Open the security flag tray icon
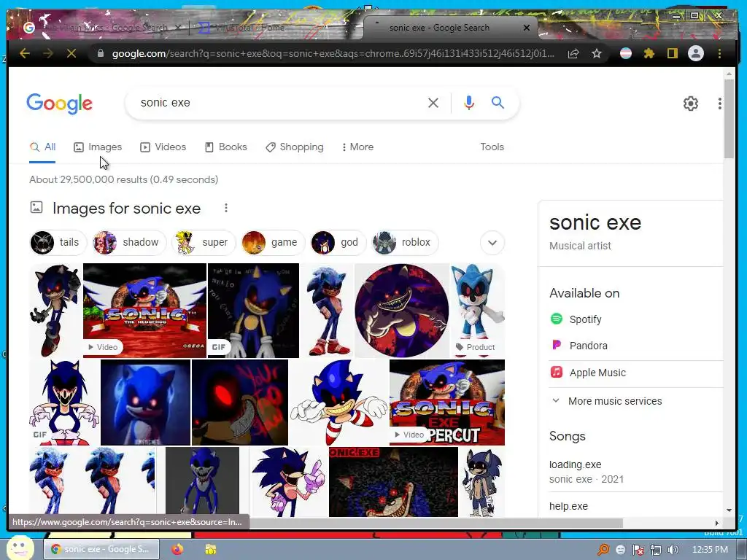This screenshot has width=747, height=560. pyautogui.click(x=638, y=550)
